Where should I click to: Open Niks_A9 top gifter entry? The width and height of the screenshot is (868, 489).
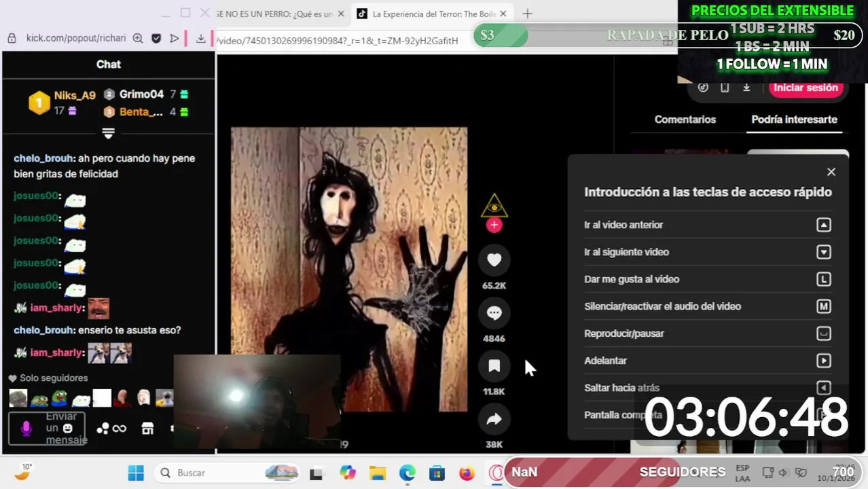coord(62,103)
